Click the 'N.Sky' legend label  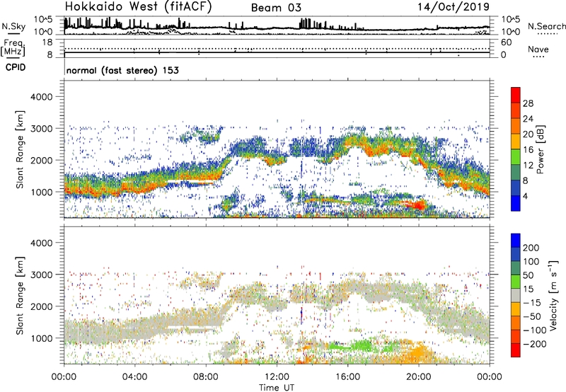click(x=13, y=26)
